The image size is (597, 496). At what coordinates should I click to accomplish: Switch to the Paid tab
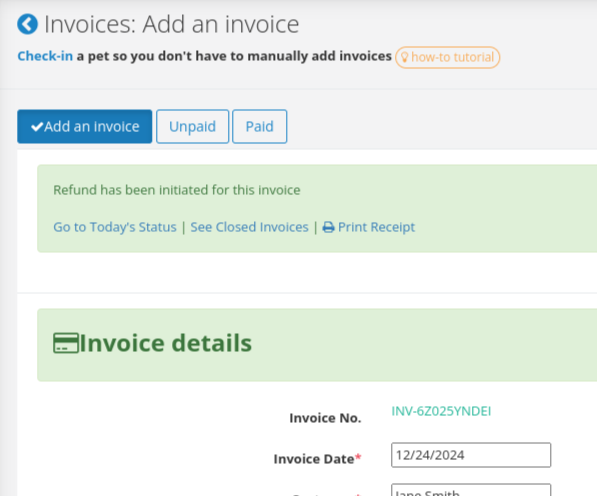[260, 127]
